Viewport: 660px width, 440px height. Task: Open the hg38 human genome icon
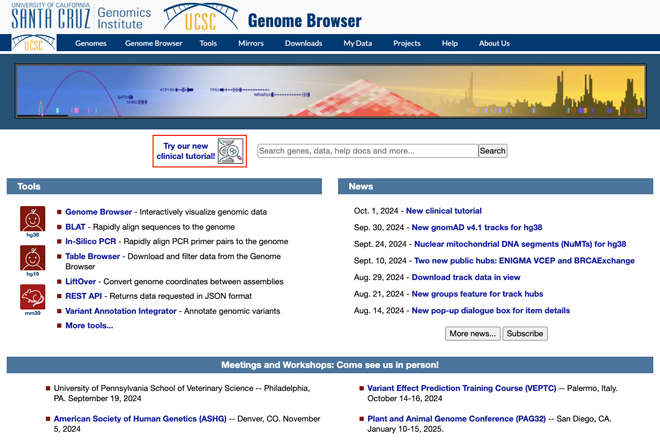tap(32, 219)
